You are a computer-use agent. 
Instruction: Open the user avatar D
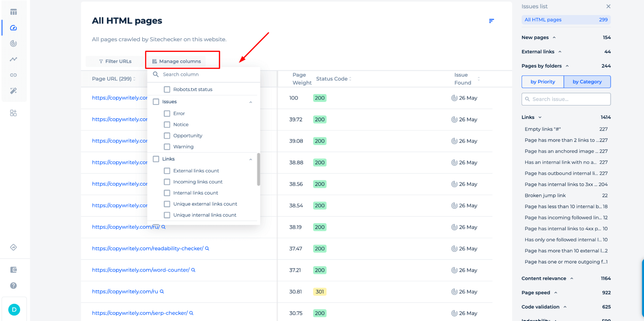tap(14, 310)
